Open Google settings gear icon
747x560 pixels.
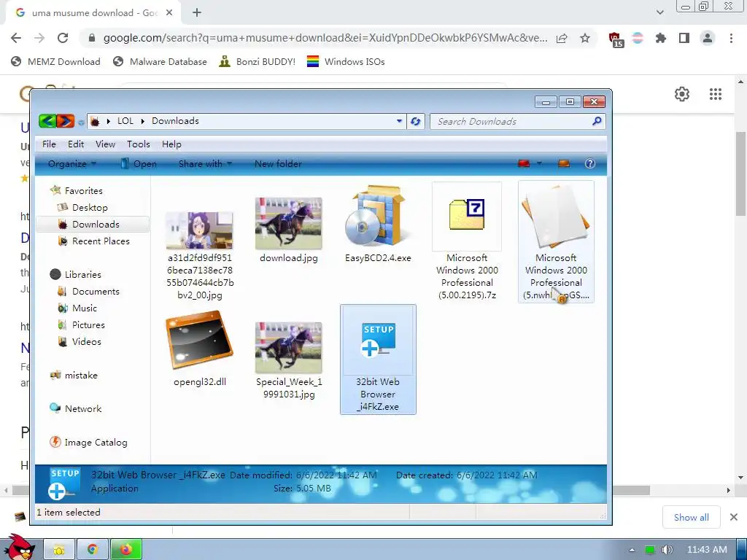682,94
